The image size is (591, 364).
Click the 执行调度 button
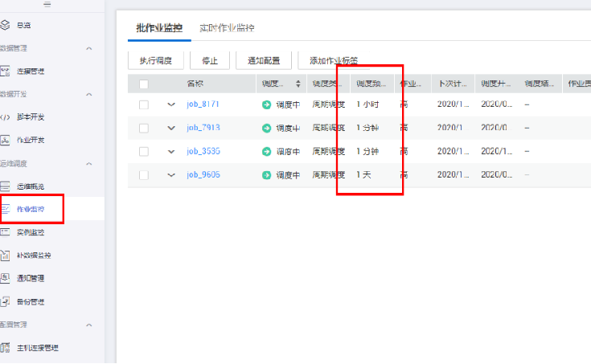pyautogui.click(x=155, y=60)
